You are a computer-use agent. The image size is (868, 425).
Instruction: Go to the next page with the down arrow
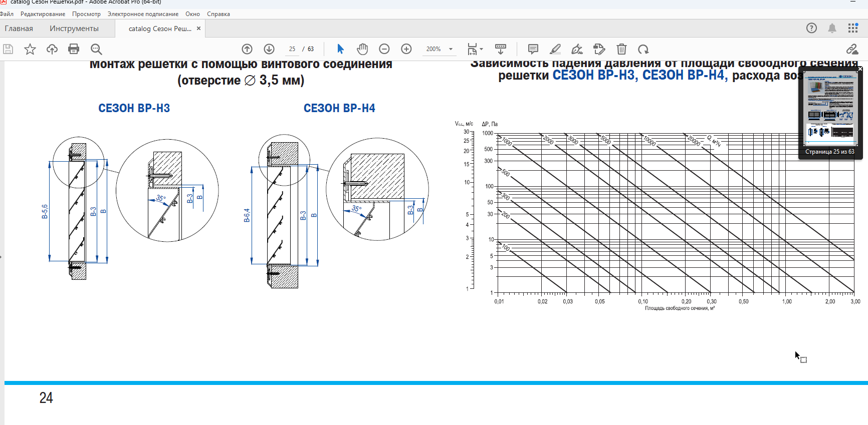pyautogui.click(x=269, y=49)
